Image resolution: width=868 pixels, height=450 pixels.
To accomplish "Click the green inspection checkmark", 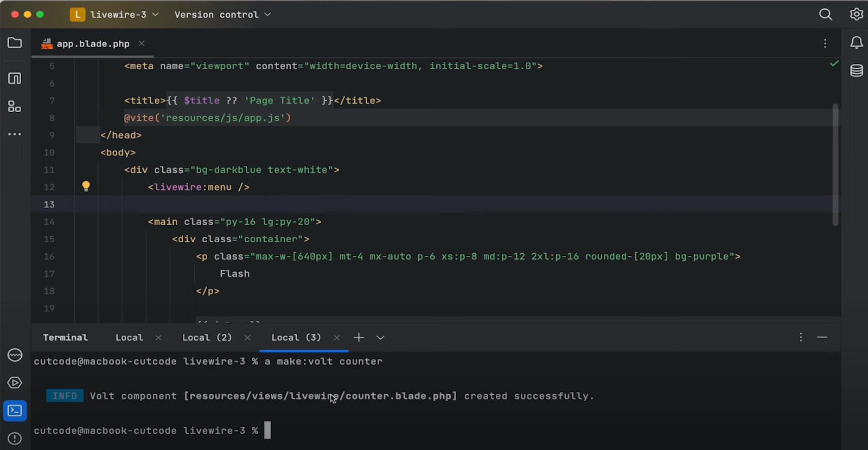I will pyautogui.click(x=834, y=64).
